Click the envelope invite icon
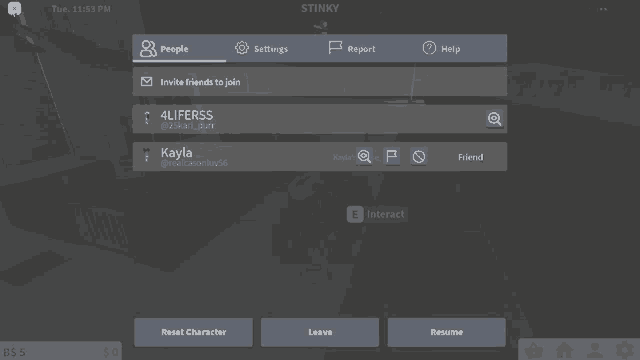This screenshot has width=640, height=360. (147, 82)
